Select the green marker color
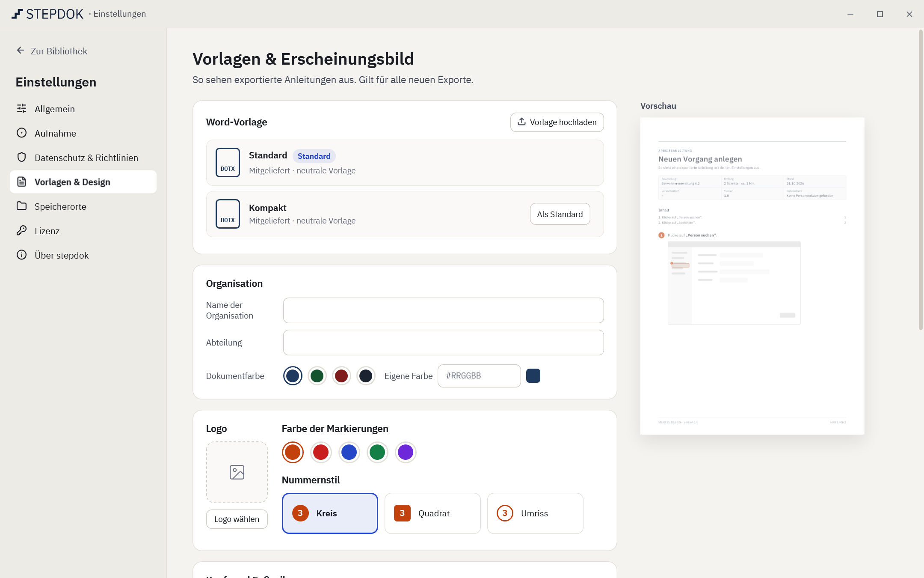This screenshot has width=924, height=578. 377,452
